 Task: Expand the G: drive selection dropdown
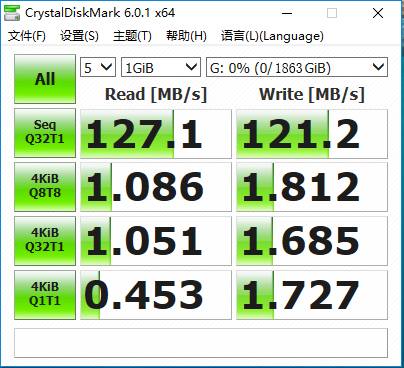[x=297, y=67]
